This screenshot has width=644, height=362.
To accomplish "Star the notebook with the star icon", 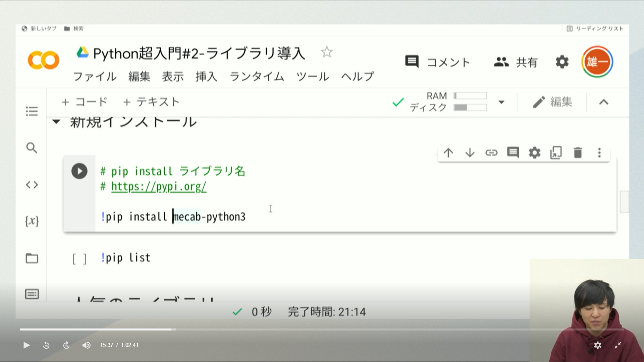I will pos(326,52).
